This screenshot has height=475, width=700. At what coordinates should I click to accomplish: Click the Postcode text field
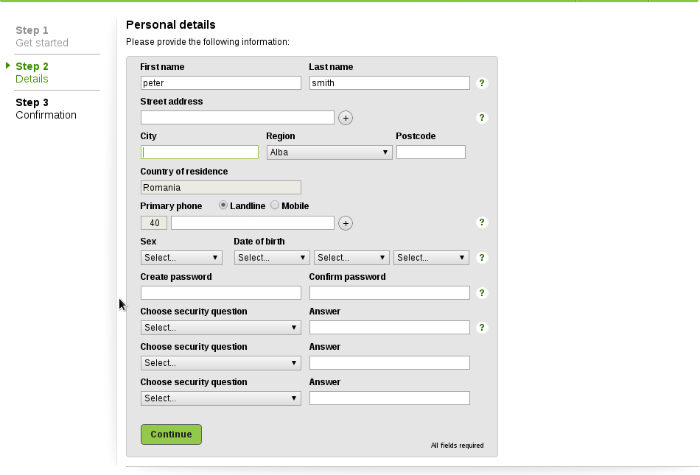(430, 153)
